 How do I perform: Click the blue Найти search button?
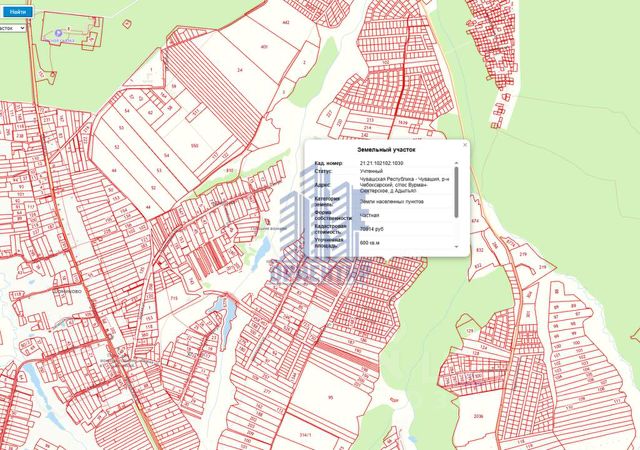tap(17, 12)
